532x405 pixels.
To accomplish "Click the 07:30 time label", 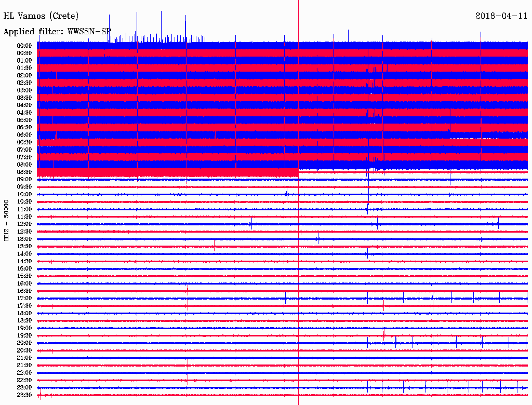I will (24, 157).
